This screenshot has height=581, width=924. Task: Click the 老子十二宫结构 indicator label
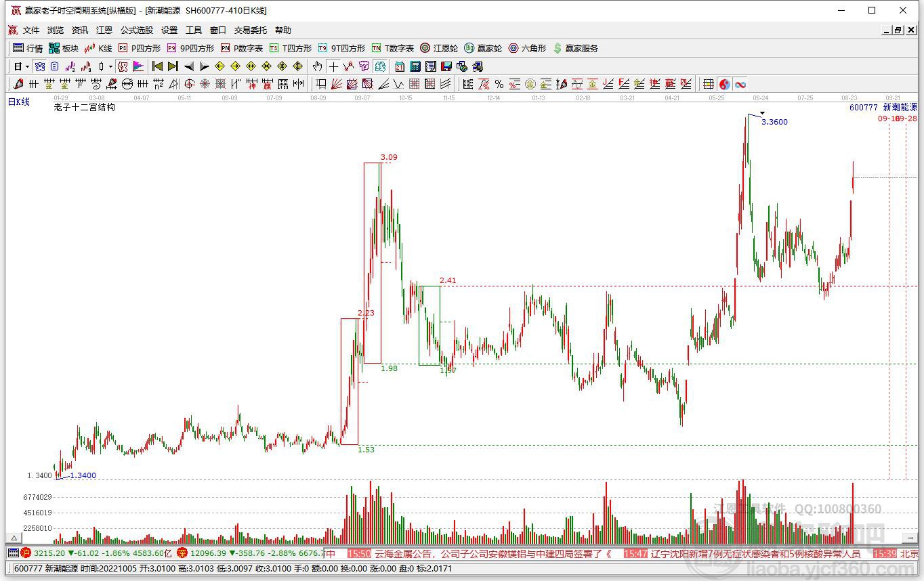click(85, 107)
